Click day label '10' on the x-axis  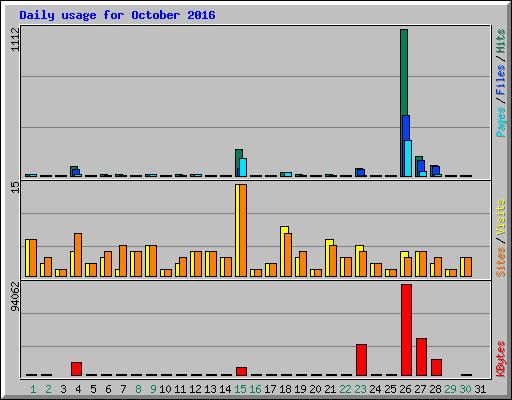[x=165, y=389]
